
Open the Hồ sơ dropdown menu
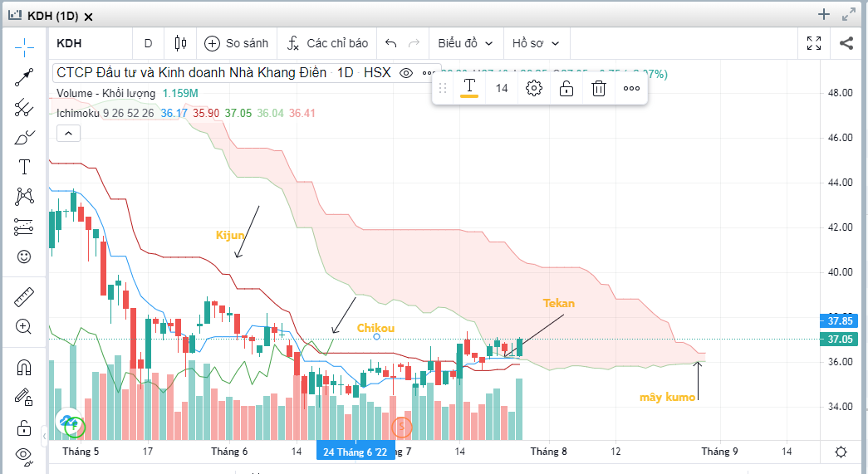tap(535, 43)
